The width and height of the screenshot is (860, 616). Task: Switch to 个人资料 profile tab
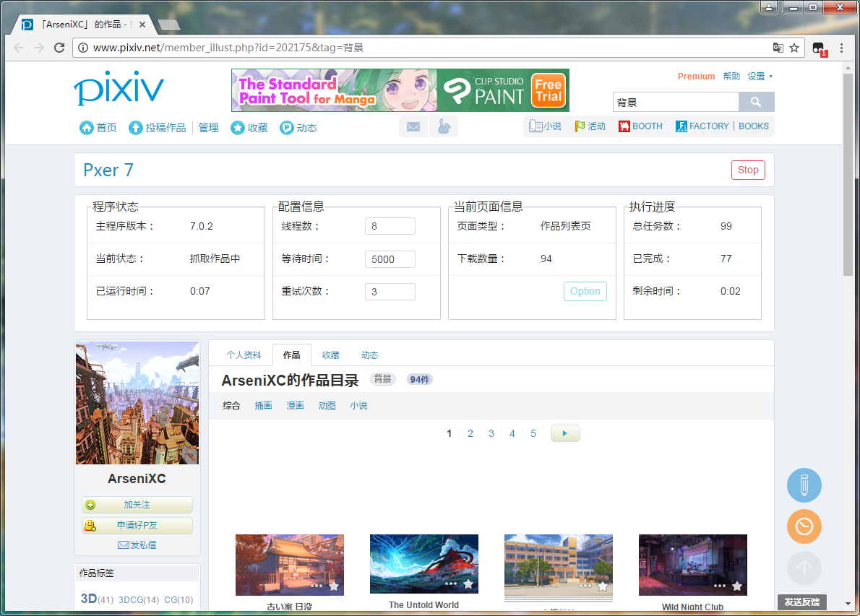[244, 355]
